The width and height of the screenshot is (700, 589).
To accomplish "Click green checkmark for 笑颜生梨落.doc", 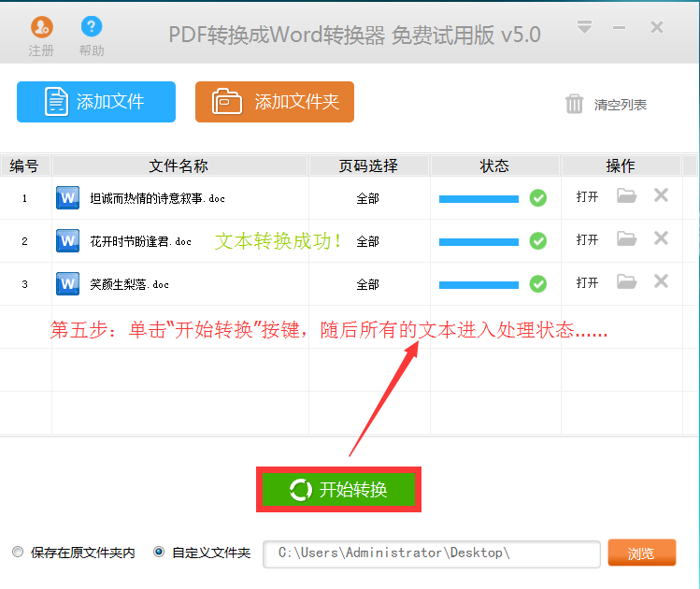I will [538, 283].
